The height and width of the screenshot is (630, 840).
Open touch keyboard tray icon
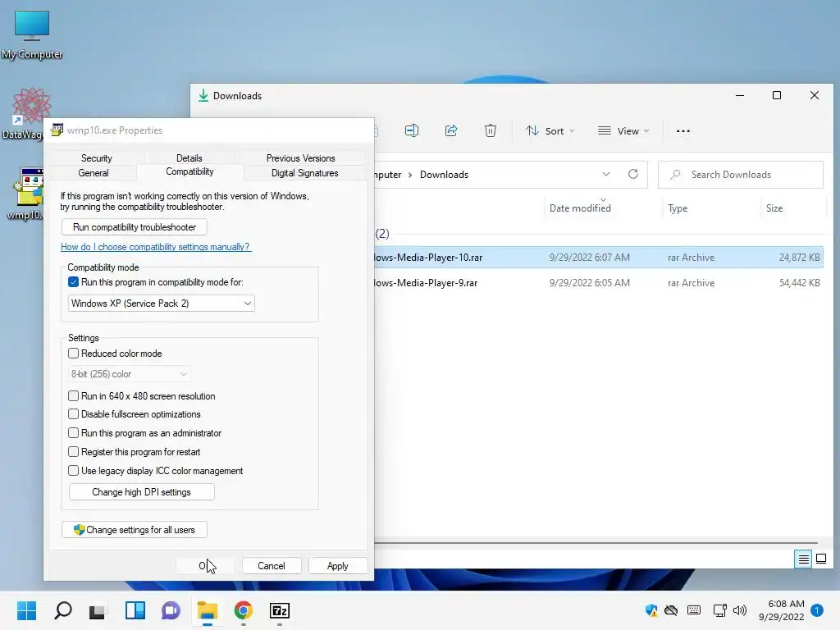click(694, 610)
